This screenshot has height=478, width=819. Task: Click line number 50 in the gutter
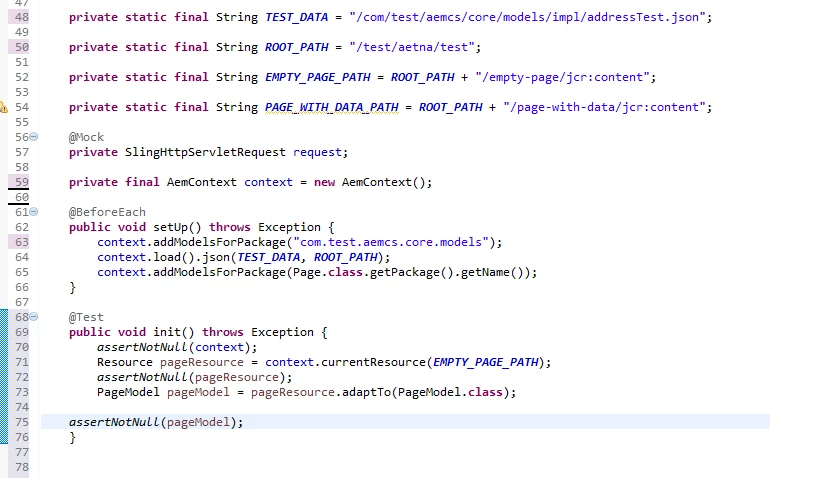(x=22, y=47)
